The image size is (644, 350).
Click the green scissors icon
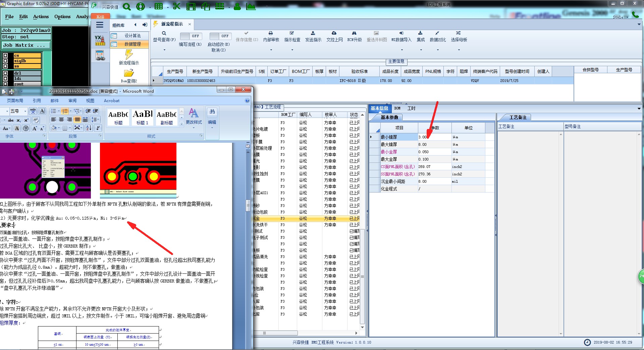[x=176, y=6]
